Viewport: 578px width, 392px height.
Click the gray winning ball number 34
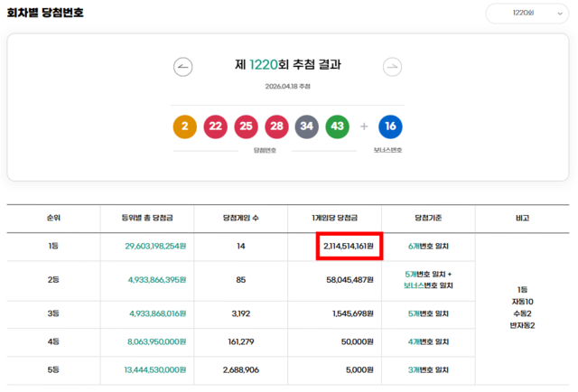tap(307, 126)
